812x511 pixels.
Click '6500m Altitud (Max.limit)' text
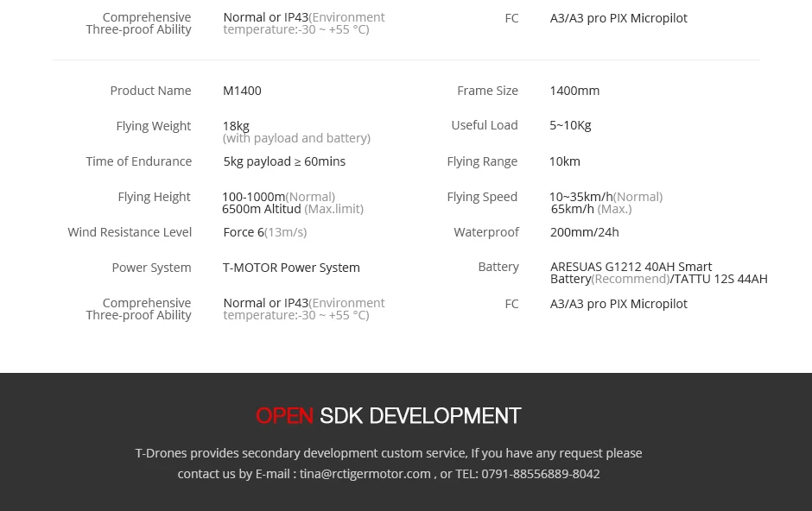(293, 209)
